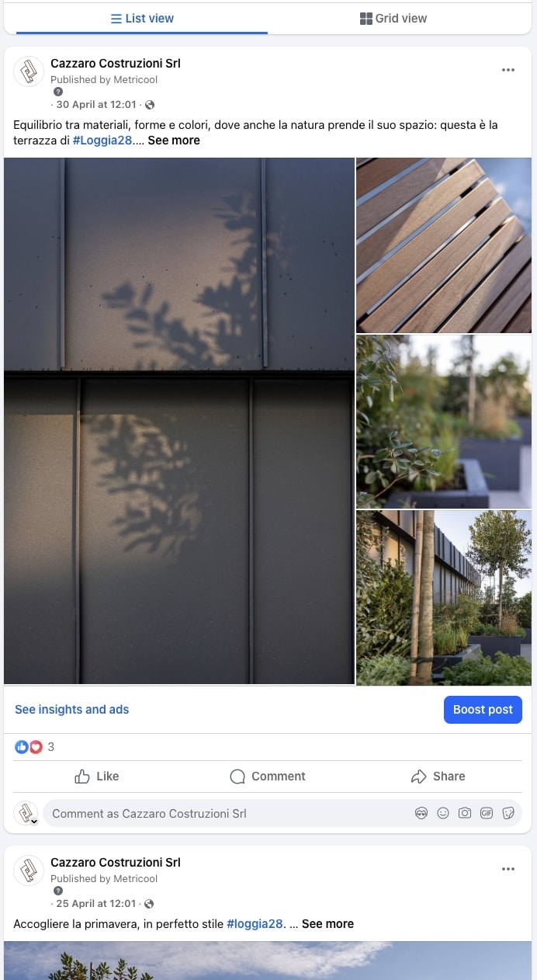The width and height of the screenshot is (537, 980).
Task: Open the emoji picker in the comment box
Action: [x=443, y=813]
